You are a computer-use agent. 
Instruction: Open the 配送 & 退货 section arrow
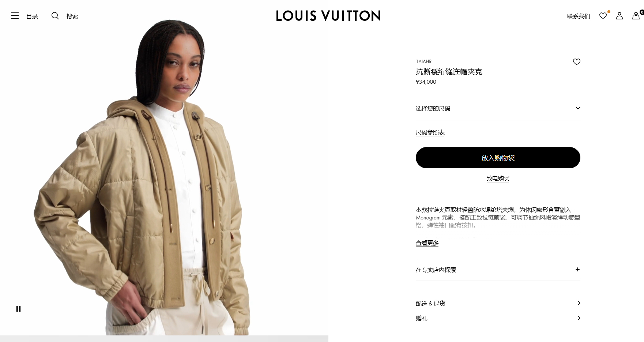pos(579,303)
